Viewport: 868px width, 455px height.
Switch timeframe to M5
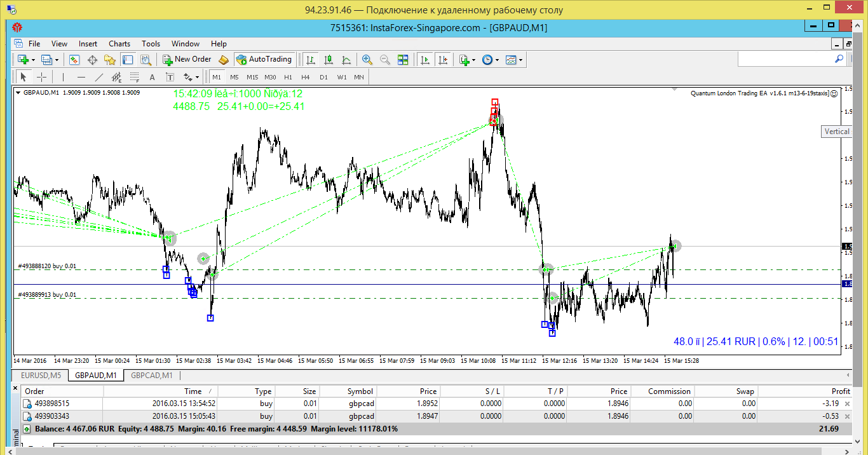234,77
